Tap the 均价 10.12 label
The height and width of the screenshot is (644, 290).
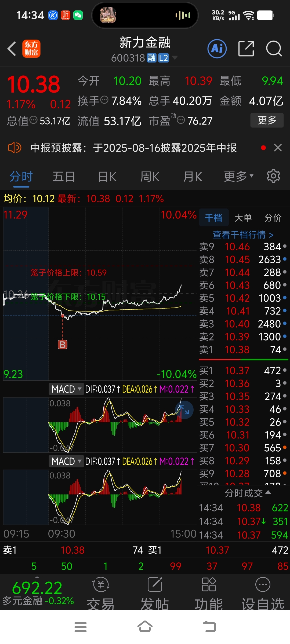(x=29, y=199)
